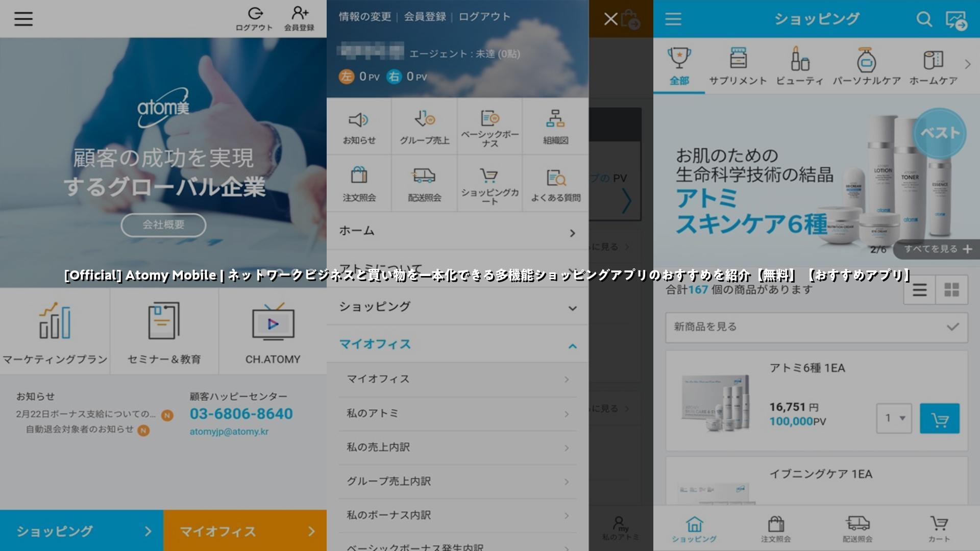Click the 会社概要 button
Image resolution: width=980 pixels, height=551 pixels.
pos(163,225)
